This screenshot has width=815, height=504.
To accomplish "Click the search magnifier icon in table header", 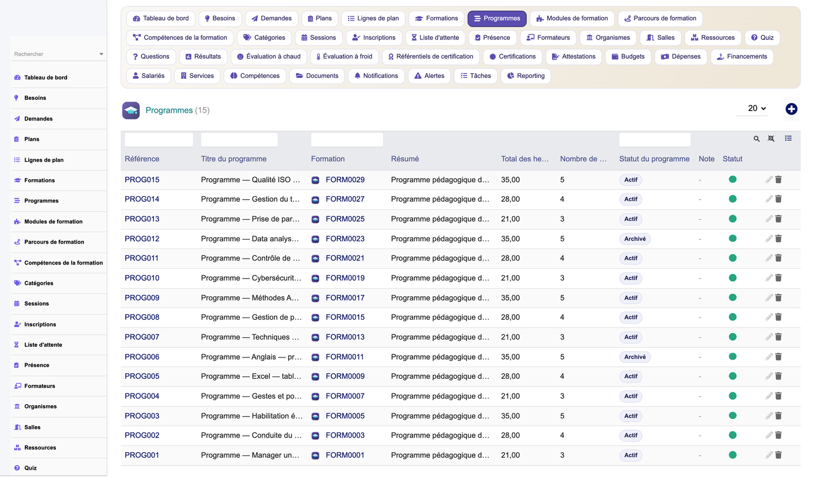I will (757, 139).
